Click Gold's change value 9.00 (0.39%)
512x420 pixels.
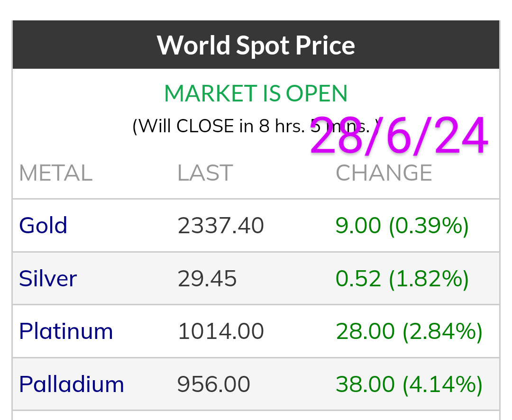point(402,226)
